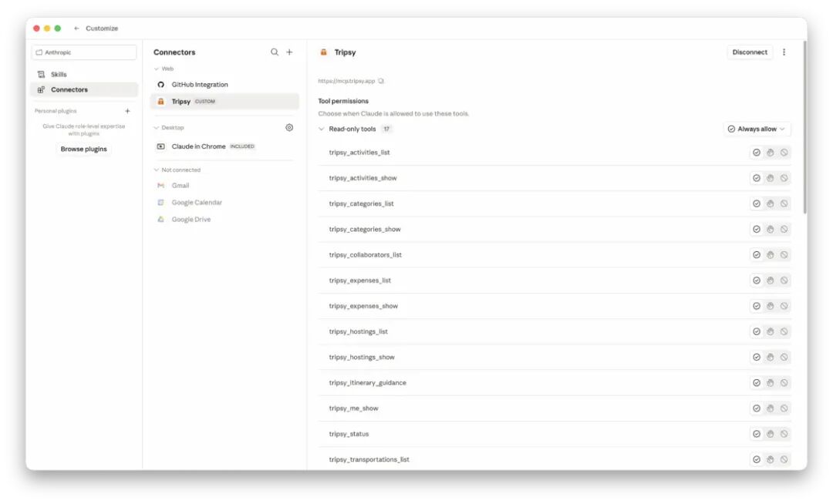
Task: Block the tripsy_expenses_list tool
Action: click(784, 280)
